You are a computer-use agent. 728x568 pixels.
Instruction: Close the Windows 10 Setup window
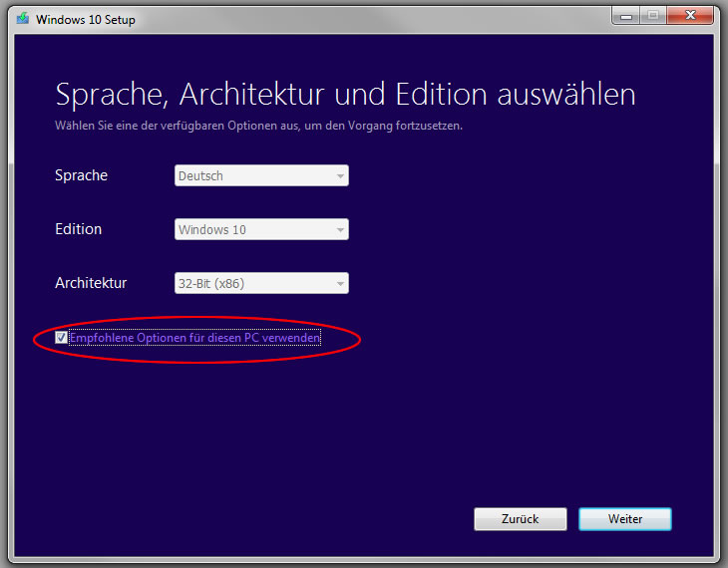690,16
